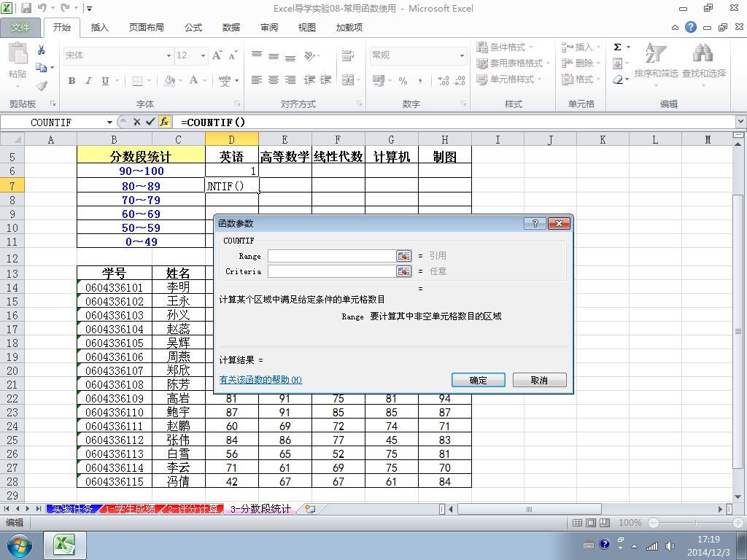Click the Insert Function fx icon

pos(164,122)
